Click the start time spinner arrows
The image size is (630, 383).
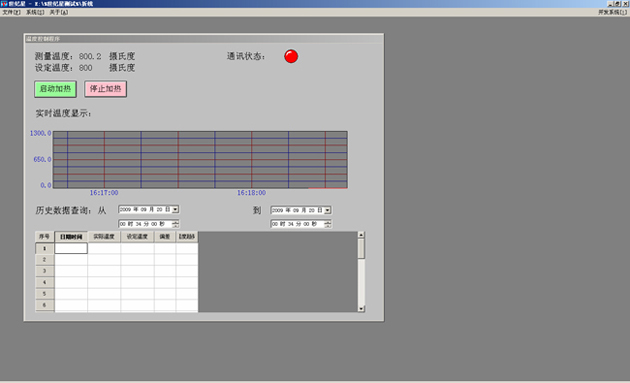click(x=175, y=224)
